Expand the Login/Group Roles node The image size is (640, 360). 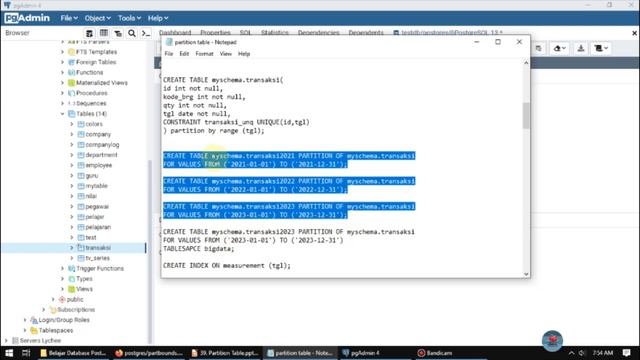click(x=25, y=320)
